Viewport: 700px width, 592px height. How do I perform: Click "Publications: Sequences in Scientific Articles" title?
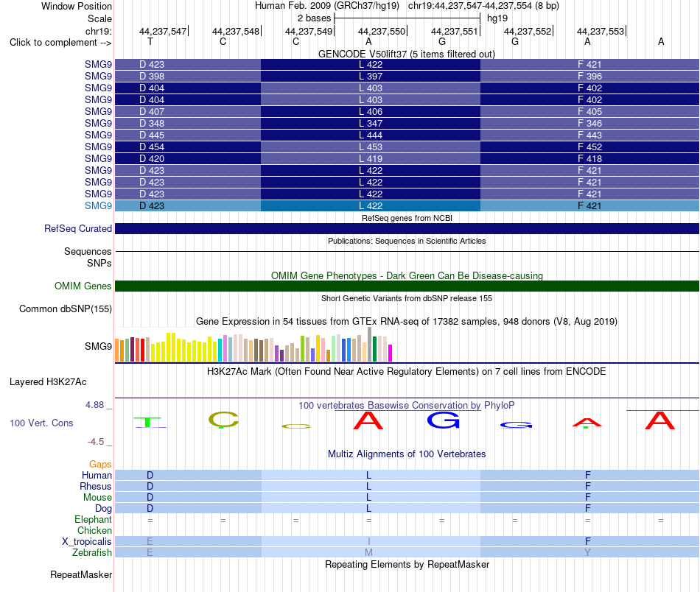coord(407,241)
